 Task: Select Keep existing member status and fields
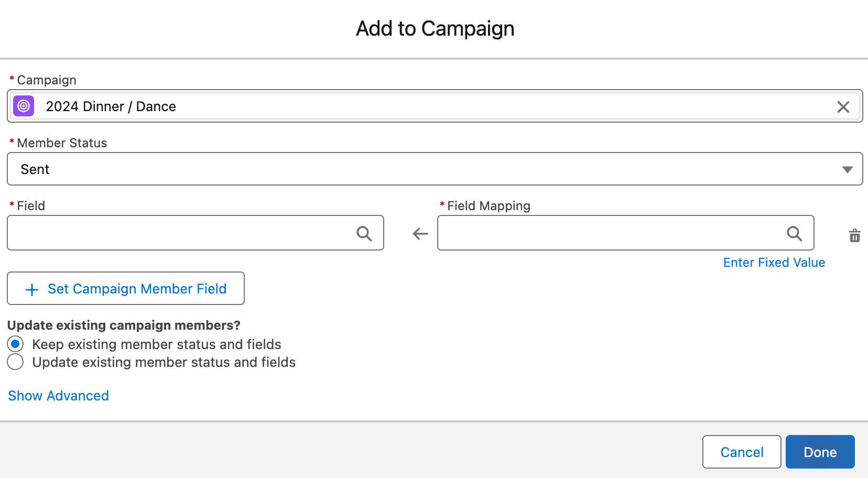coord(16,344)
